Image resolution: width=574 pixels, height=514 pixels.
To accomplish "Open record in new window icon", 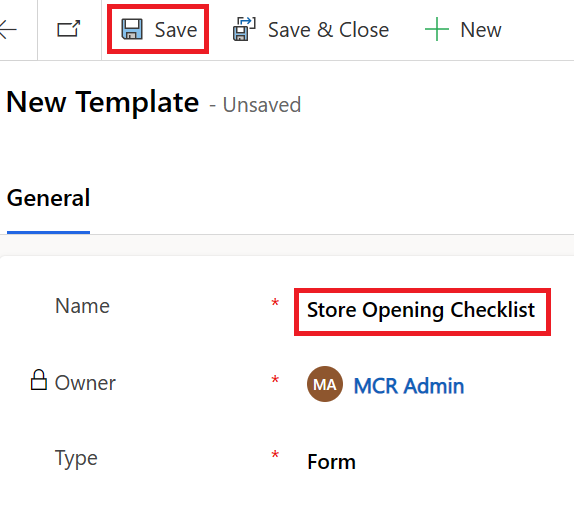I will tap(69, 29).
